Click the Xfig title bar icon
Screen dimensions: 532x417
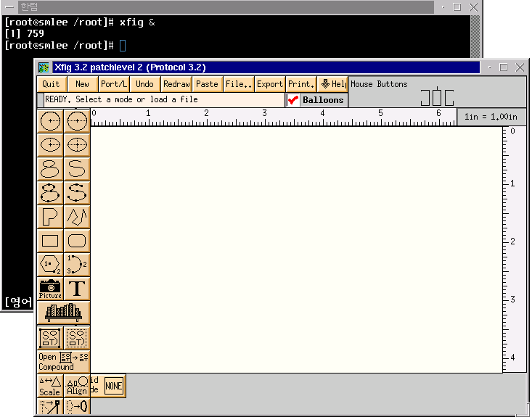pos(44,67)
